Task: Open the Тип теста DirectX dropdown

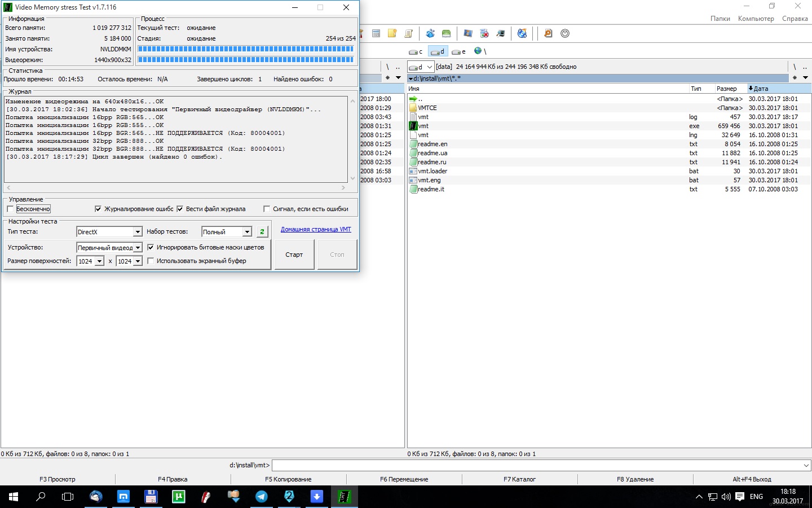Action: pyautogui.click(x=137, y=232)
